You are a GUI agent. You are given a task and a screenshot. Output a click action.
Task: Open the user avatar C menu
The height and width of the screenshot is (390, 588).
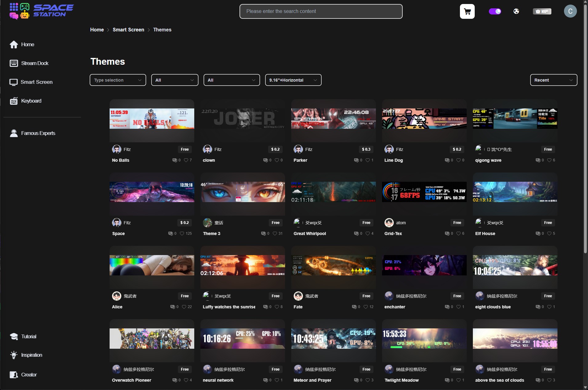[570, 11]
